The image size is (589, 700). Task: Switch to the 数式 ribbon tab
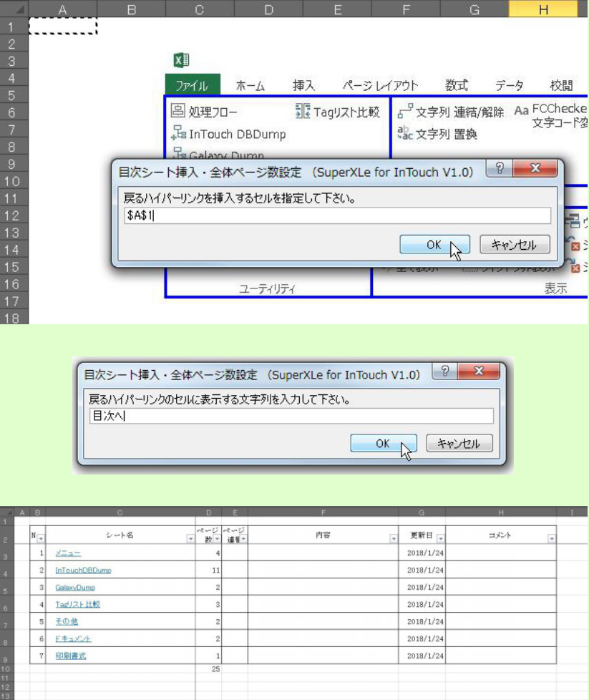tap(456, 85)
